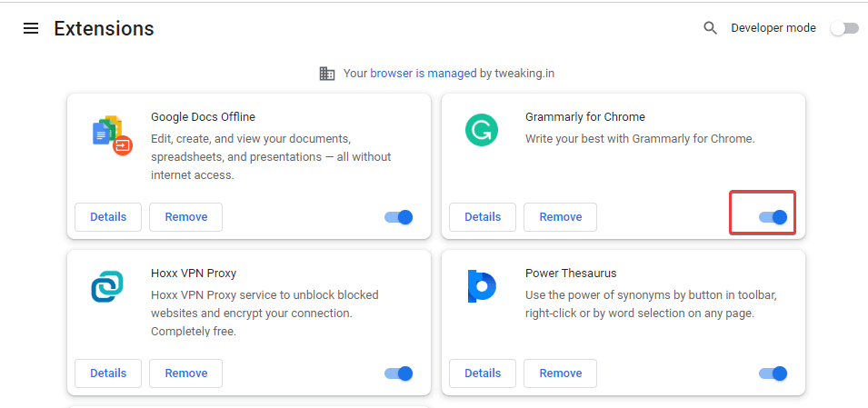Follow the 'browser is managed' link

pos(424,73)
